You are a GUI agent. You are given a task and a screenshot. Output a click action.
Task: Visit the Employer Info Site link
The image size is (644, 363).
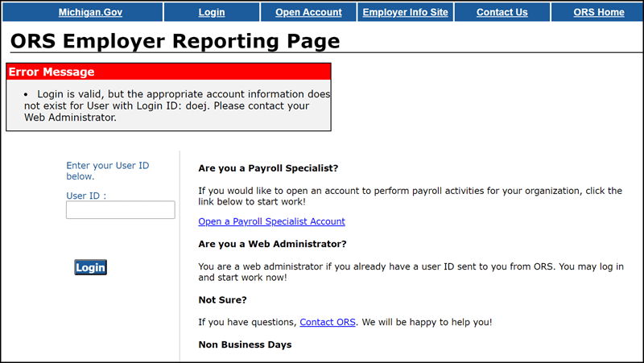tap(405, 12)
